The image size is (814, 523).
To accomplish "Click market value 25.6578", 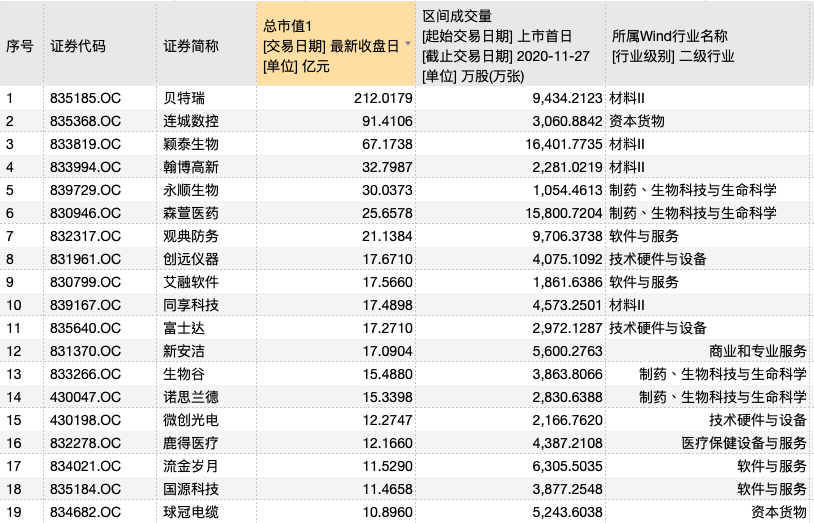I will (x=387, y=213).
